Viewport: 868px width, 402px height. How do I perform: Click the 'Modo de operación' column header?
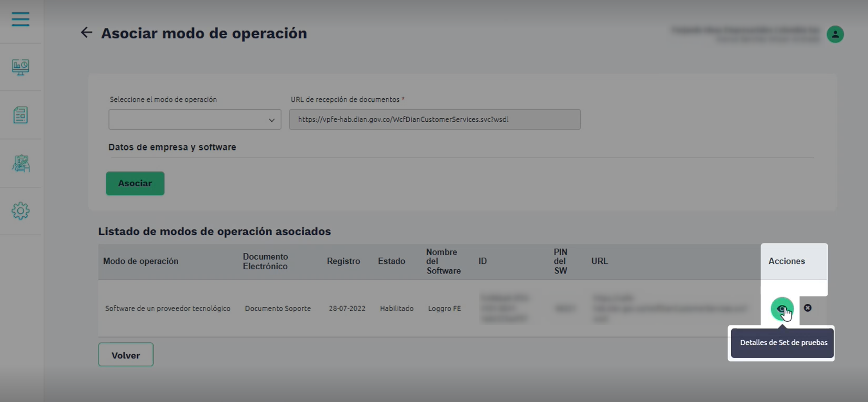point(140,261)
